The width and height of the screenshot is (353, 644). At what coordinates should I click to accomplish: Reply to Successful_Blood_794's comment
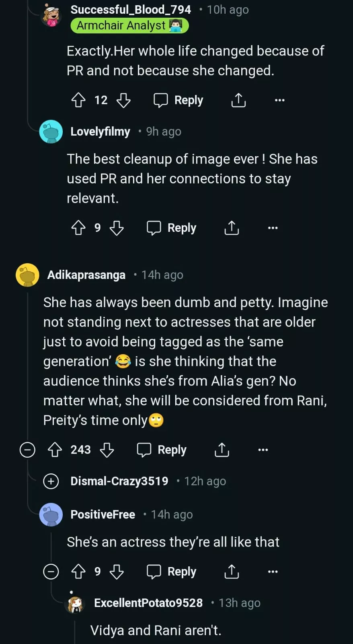pos(179,100)
